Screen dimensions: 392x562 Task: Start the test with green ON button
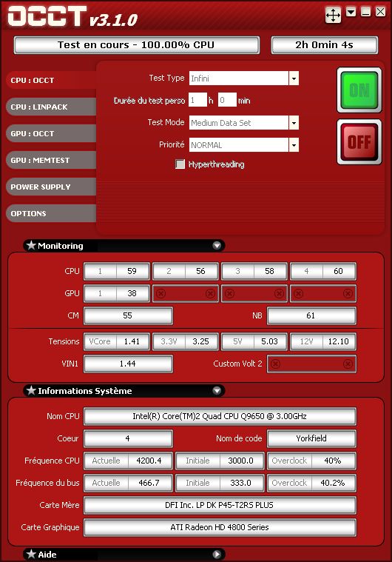[359, 90]
